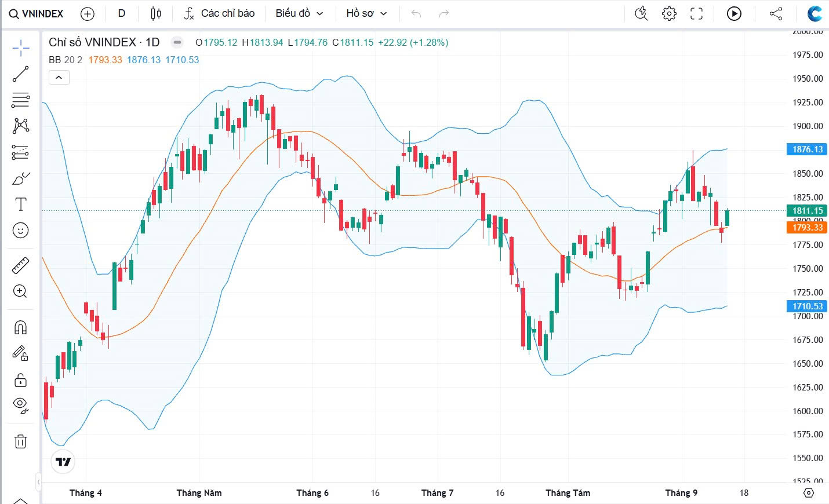The height and width of the screenshot is (504, 829).
Task: Click the 1876.13 upper band price label
Action: pyautogui.click(x=808, y=149)
